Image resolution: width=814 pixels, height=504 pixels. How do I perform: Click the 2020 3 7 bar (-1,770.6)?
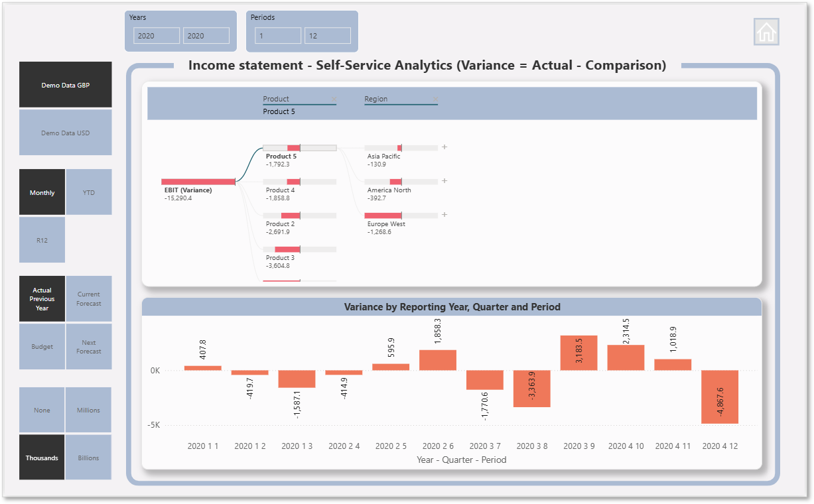click(485, 380)
